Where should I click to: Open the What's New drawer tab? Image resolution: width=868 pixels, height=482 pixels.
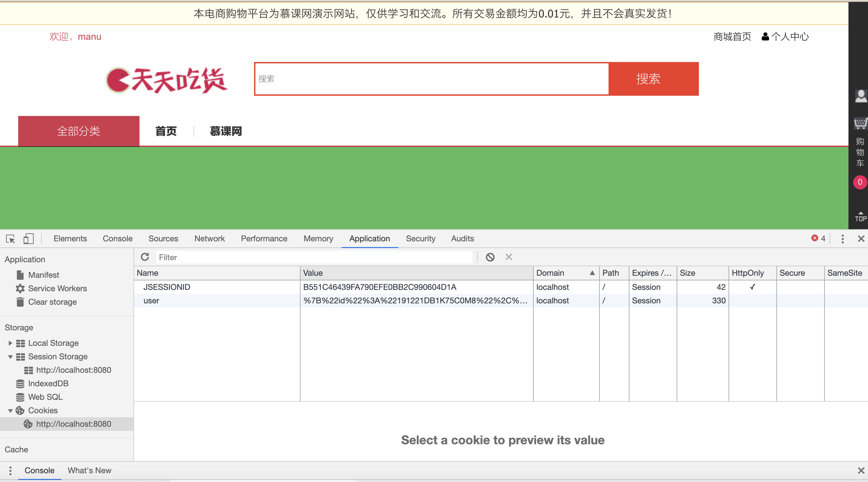click(89, 471)
